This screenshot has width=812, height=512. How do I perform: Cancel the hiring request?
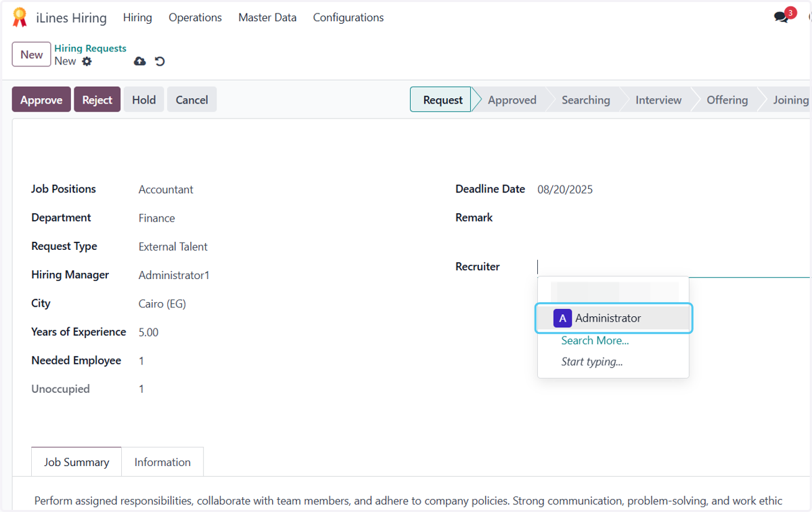pos(192,100)
